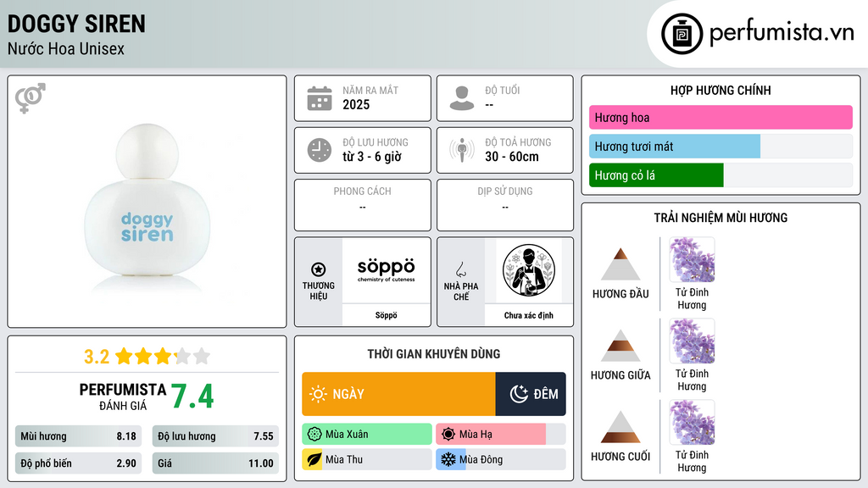This screenshot has width=868, height=488.
Task: Click the Hương đầu Tử Đinh Hương thumbnail
Action: click(x=692, y=259)
